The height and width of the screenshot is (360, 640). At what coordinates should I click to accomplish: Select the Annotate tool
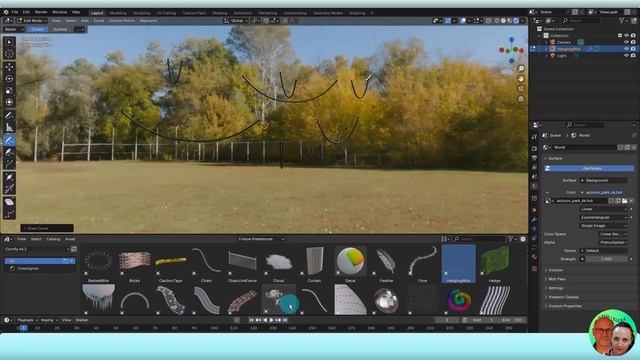point(9,116)
